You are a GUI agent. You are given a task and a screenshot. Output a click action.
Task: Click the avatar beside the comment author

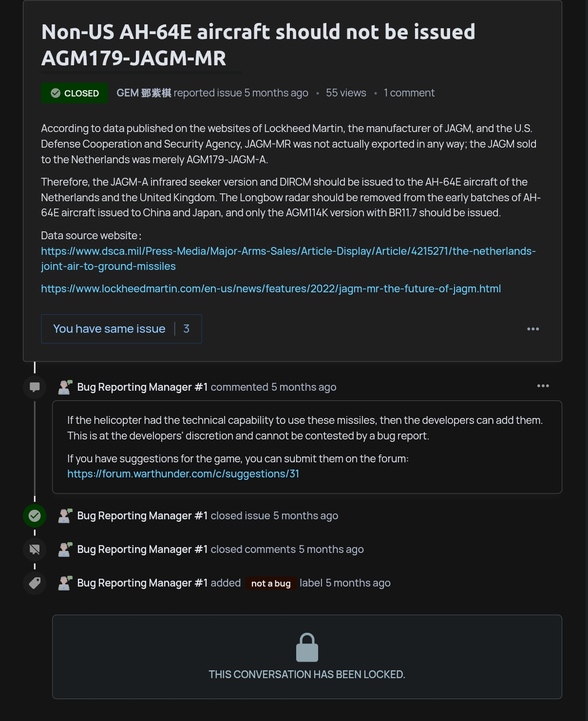click(65, 387)
